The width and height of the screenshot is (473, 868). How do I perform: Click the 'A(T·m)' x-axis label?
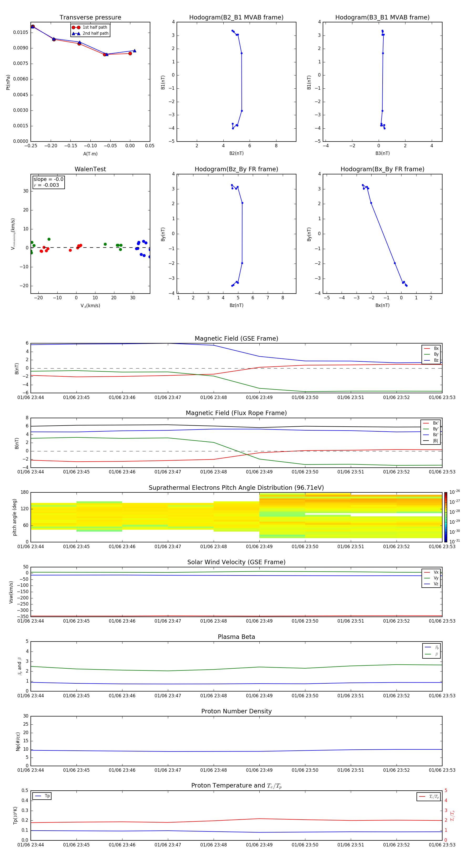click(x=90, y=154)
